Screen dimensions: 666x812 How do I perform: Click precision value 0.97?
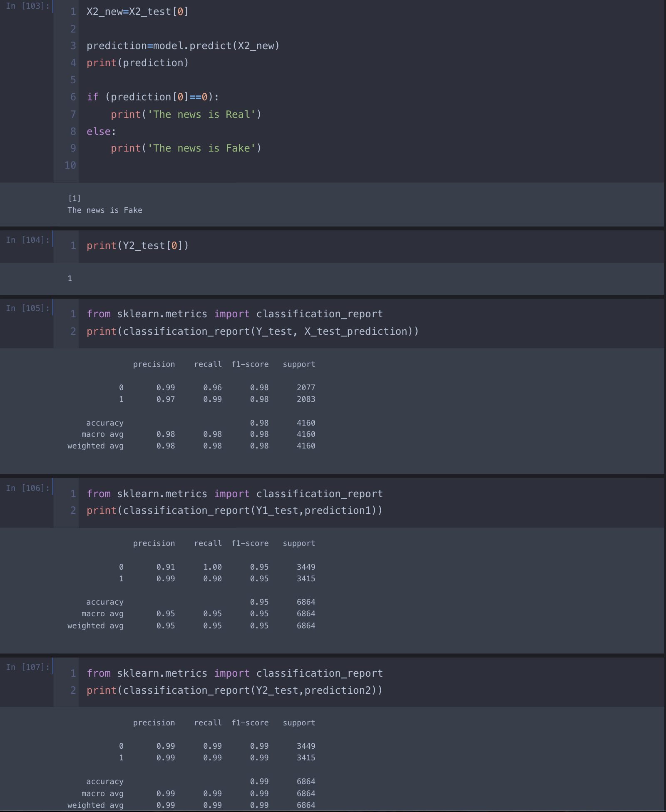pyautogui.click(x=166, y=399)
